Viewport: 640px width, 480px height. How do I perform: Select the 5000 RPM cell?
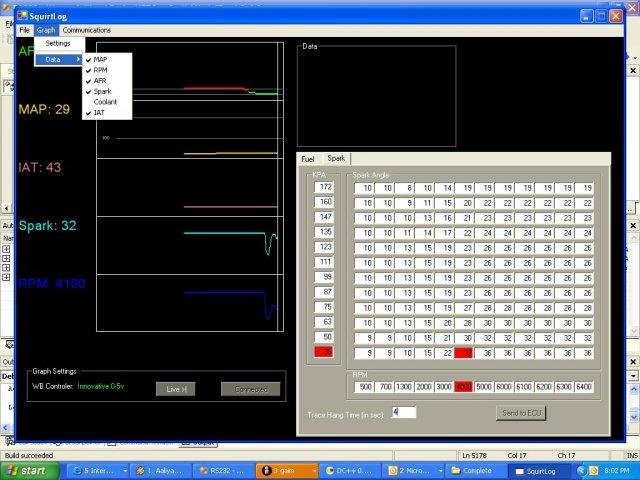(484, 387)
